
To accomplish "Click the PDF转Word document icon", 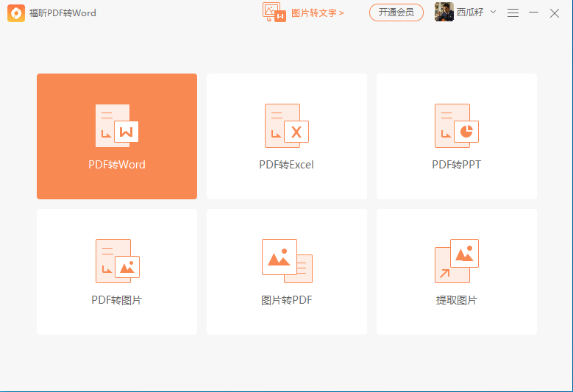I will coord(117,126).
